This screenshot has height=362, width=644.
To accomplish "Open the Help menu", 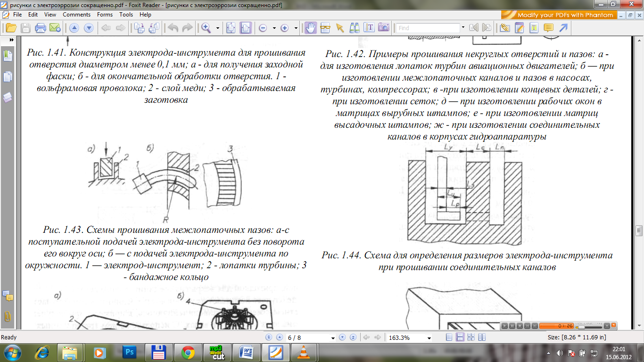I will (145, 15).
